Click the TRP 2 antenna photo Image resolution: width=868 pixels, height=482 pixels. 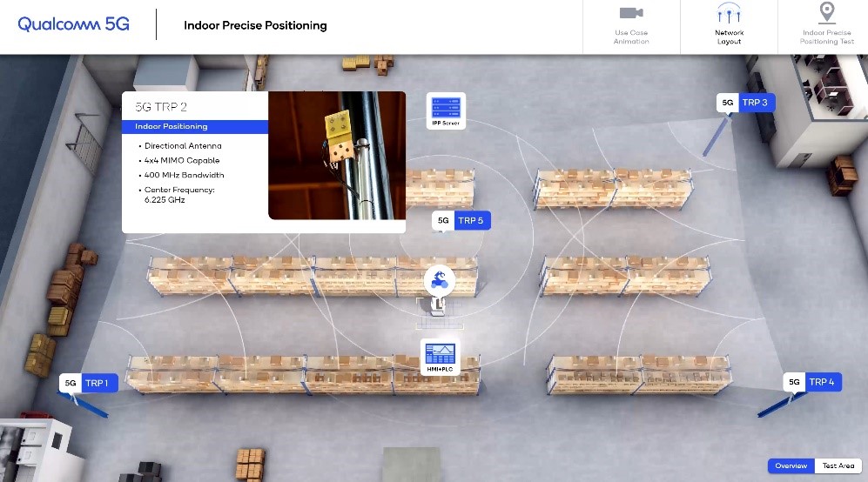(336, 155)
